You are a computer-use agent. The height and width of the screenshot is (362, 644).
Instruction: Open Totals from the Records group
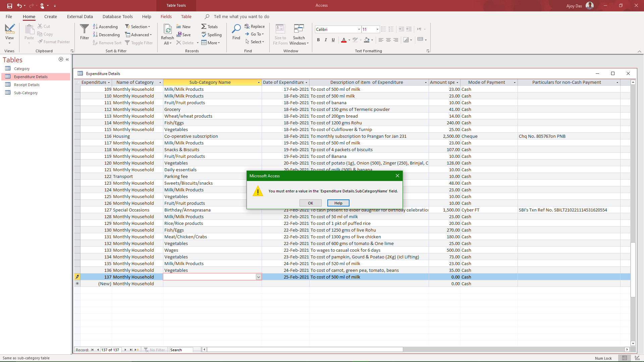click(210, 26)
